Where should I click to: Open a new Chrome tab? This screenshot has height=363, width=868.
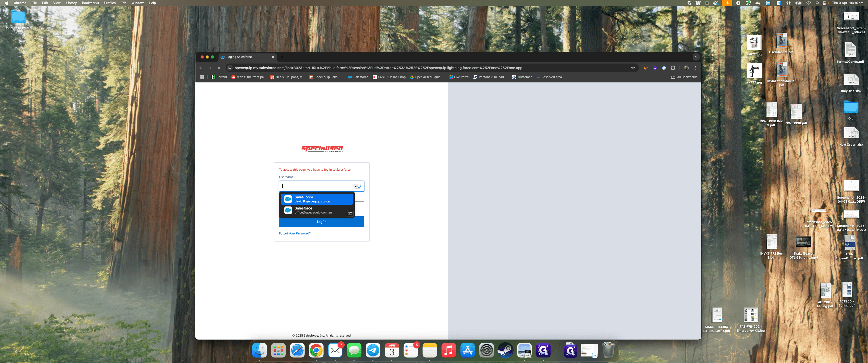(282, 57)
